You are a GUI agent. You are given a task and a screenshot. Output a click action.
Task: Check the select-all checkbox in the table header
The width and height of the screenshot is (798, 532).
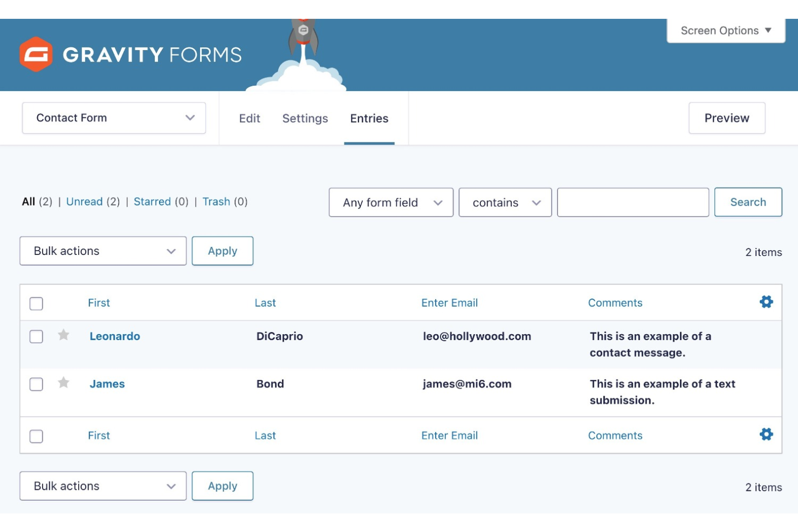36,303
